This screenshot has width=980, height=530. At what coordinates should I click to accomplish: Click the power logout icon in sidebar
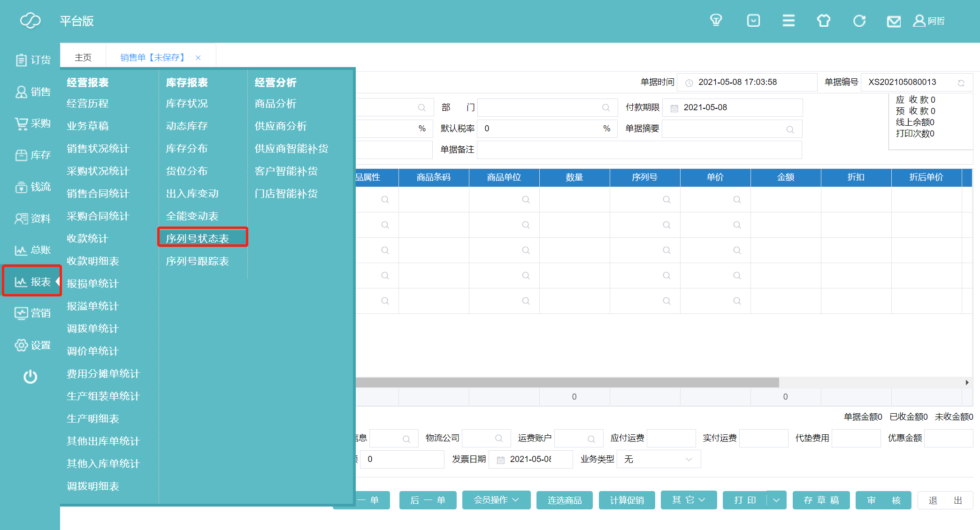(x=31, y=377)
